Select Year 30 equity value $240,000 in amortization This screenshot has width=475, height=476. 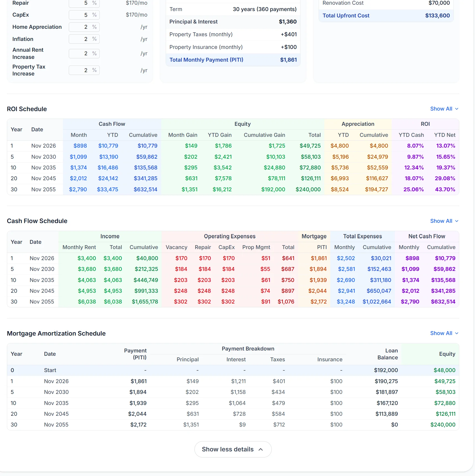443,425
